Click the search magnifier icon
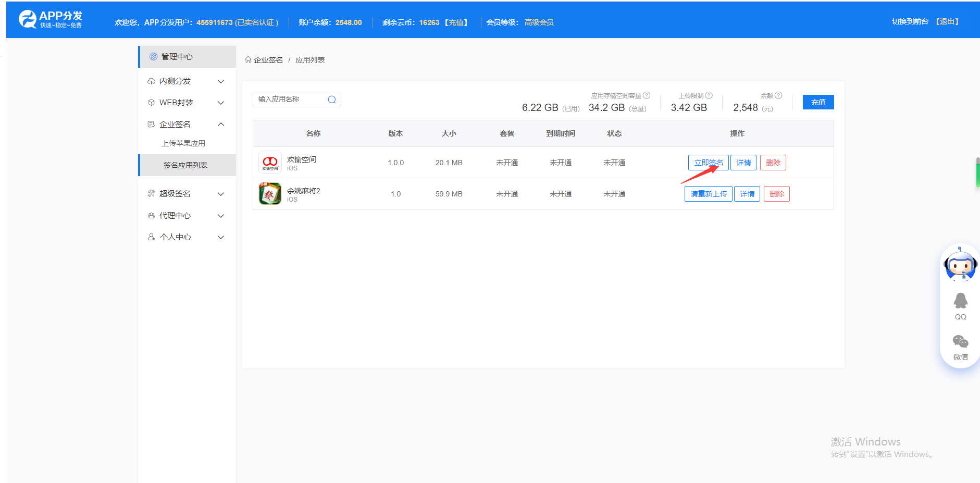Screen dimensions: 980x483 click(x=332, y=100)
